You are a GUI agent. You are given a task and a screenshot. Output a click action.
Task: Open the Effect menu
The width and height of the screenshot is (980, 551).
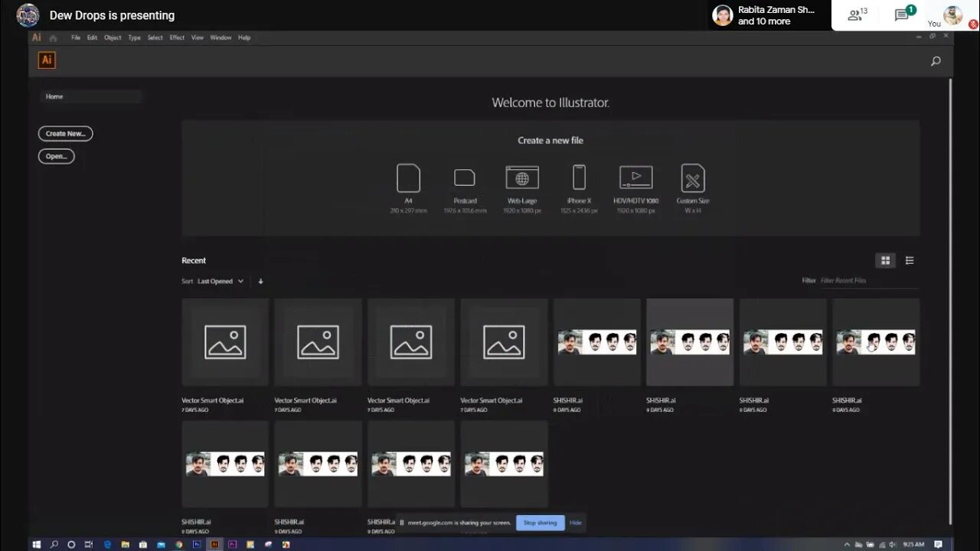pyautogui.click(x=177, y=37)
